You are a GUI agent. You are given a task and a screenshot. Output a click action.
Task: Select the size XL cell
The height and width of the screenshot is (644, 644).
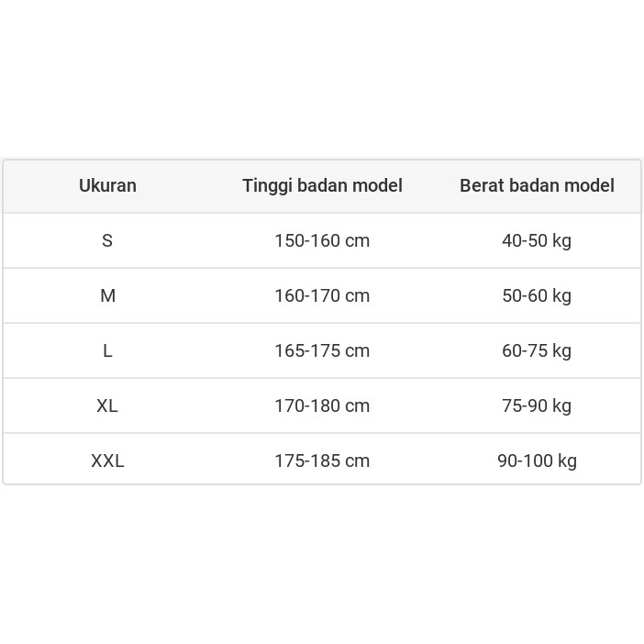coord(107,405)
